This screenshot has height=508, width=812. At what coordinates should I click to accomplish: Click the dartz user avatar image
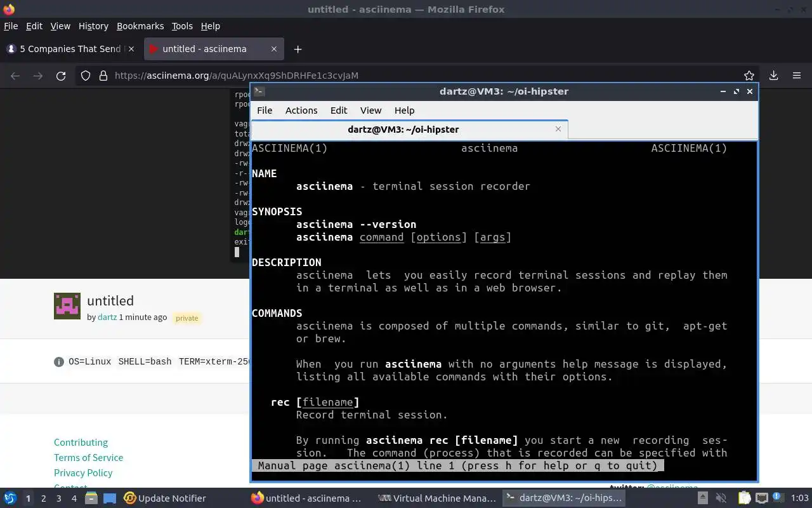pos(67,305)
